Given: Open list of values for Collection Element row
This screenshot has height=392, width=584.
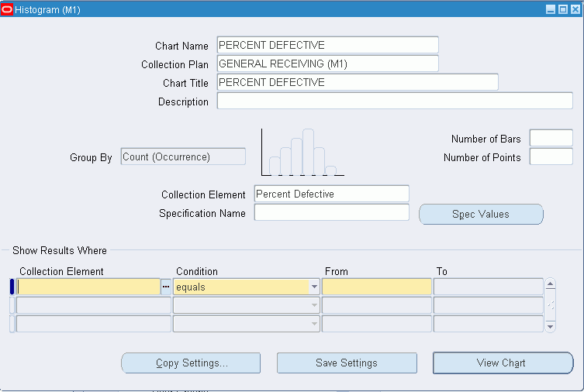Looking at the screenshot, I should (166, 287).
